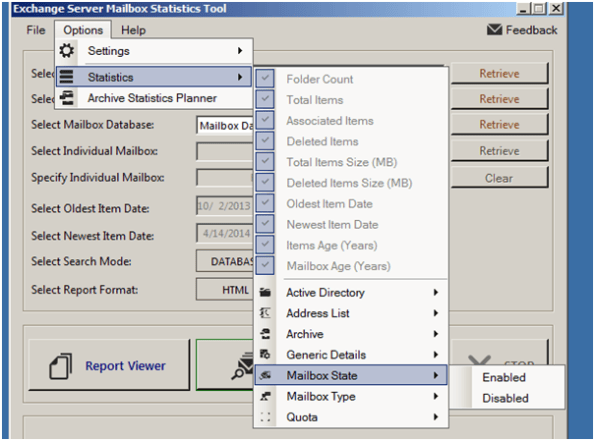Click the Select Individual Mailbox field
This screenshot has height=441, width=595.
(x=225, y=151)
